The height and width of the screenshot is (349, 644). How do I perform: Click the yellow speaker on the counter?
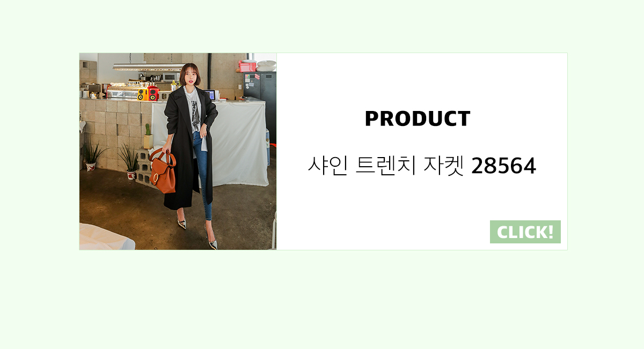tap(143, 95)
